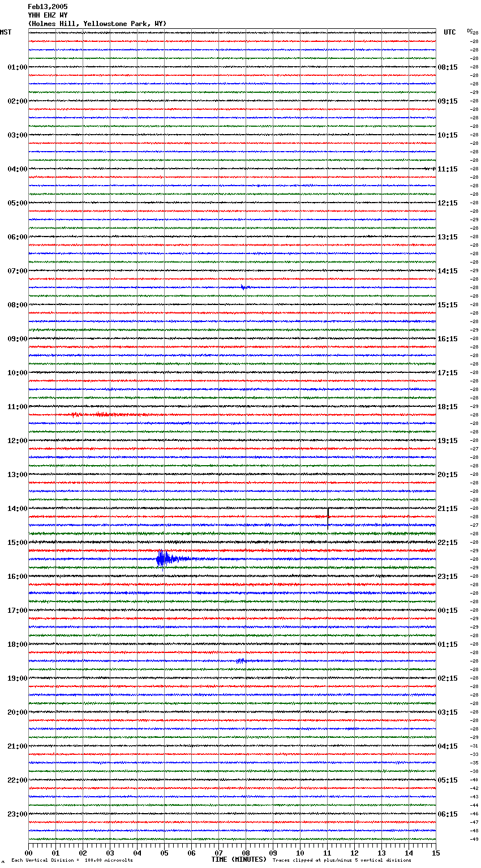This screenshot has height=868, width=481.
Task: Select the 04:00 MST time label
Action: click(x=17, y=169)
